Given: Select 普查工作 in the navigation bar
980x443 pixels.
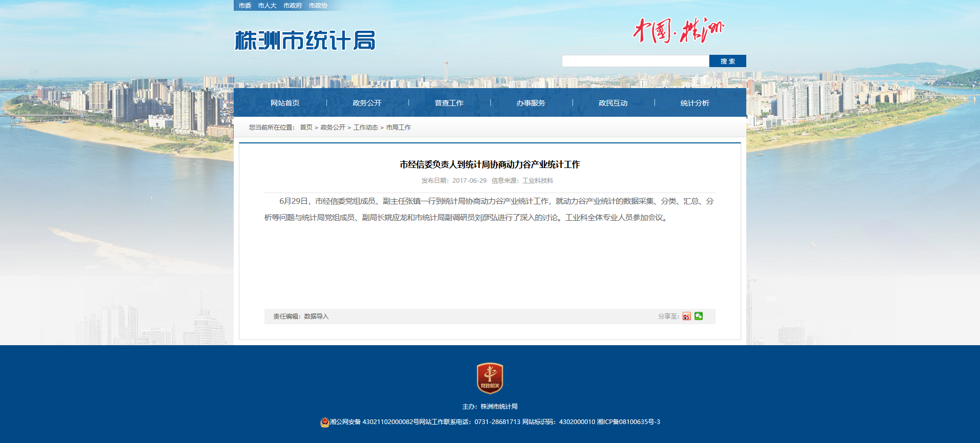Looking at the screenshot, I should click(449, 103).
